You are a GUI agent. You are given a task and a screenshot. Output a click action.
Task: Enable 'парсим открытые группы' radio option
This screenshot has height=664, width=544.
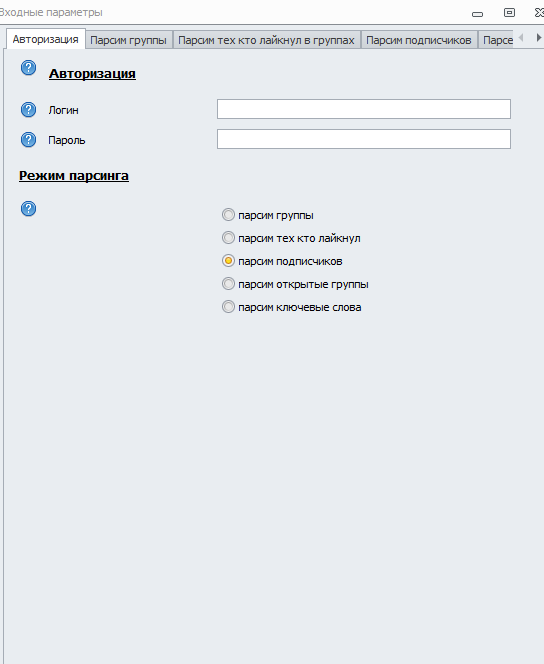click(x=228, y=284)
